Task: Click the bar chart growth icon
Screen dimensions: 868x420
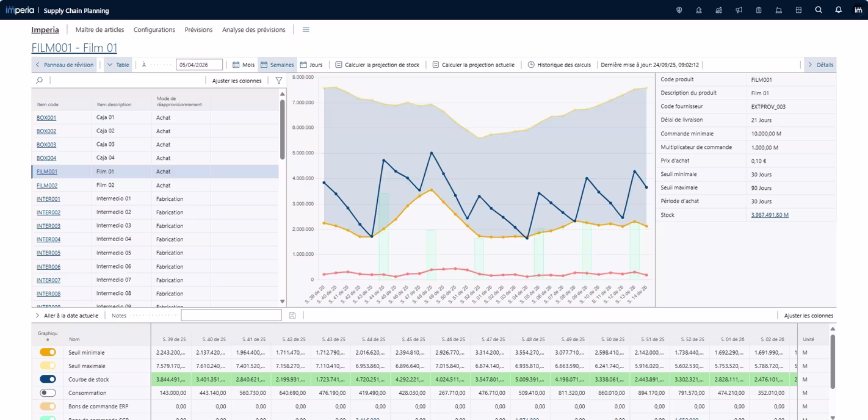Action: point(718,10)
